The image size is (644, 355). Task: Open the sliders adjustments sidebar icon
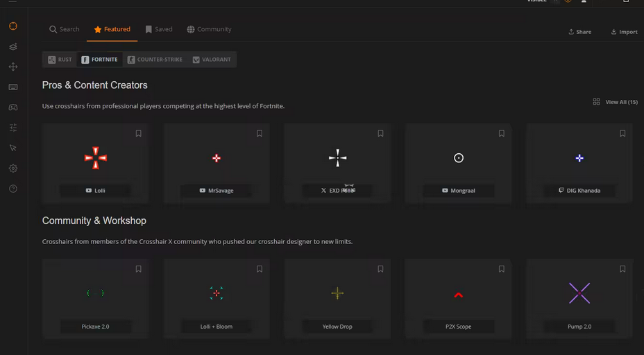click(x=13, y=128)
